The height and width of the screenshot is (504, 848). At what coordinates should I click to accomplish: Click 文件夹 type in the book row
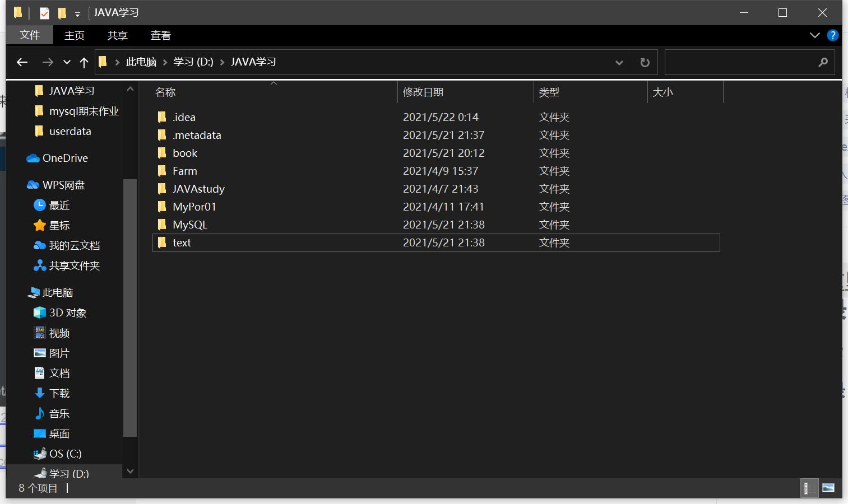[x=554, y=153]
